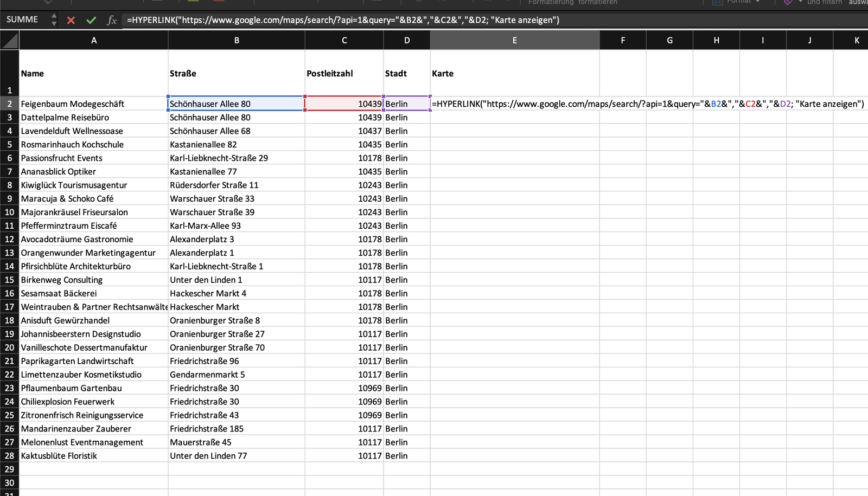Screen dimensions: 868x496
Task: Select column H header
Action: click(x=717, y=40)
